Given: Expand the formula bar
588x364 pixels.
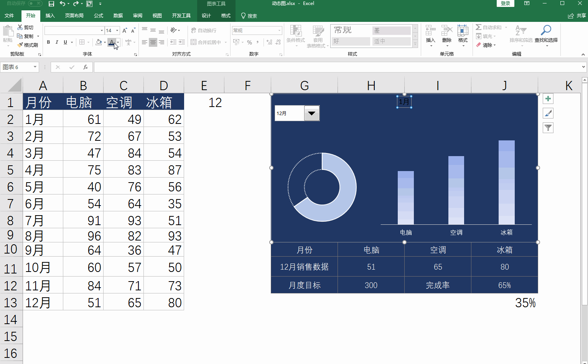Looking at the screenshot, I should coord(583,67).
